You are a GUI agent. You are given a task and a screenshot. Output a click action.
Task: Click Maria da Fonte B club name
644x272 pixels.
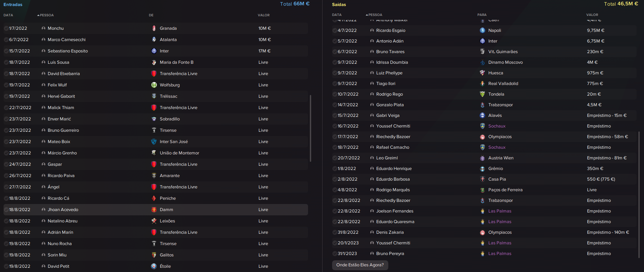tap(176, 62)
